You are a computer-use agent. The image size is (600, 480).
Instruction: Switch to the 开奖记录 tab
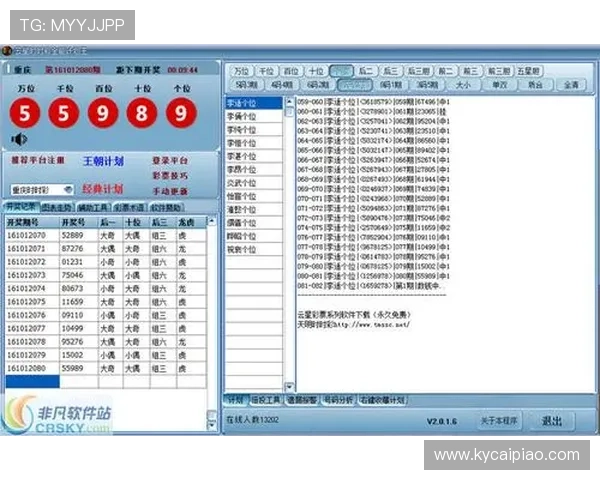point(21,207)
